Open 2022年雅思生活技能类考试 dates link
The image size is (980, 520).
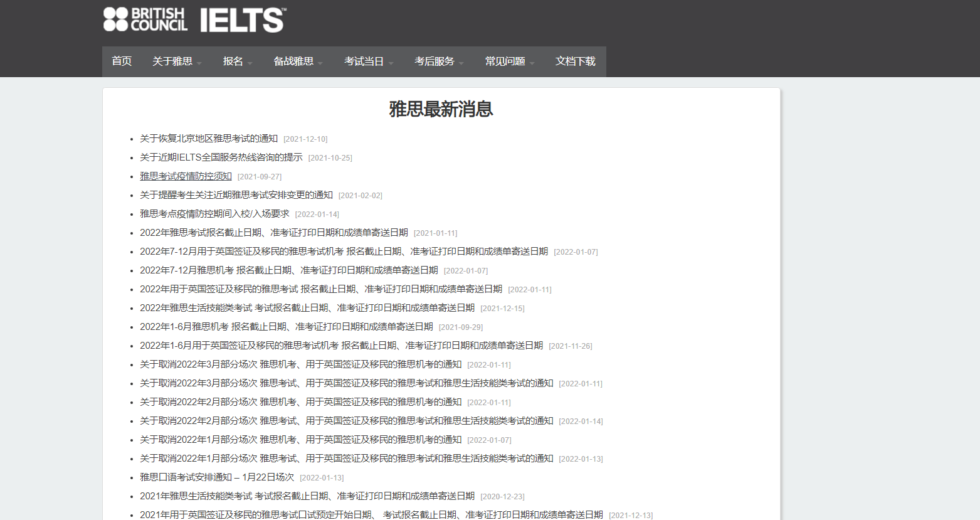pyautogui.click(x=307, y=308)
